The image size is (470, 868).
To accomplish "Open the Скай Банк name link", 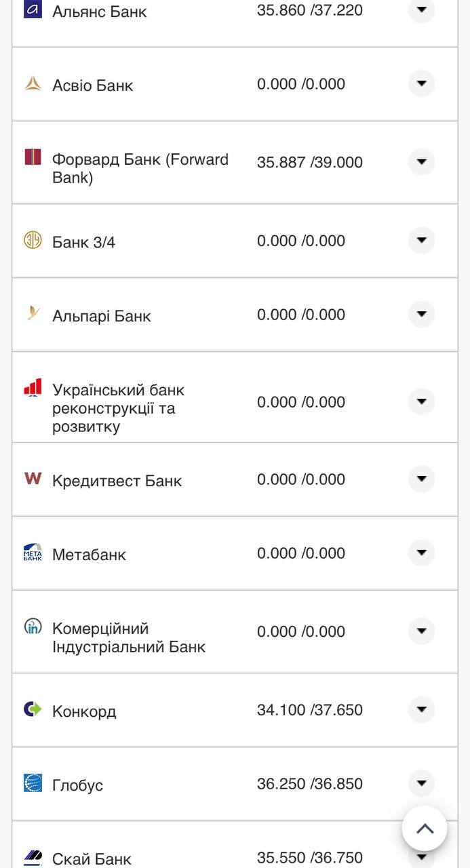I will point(92,859).
